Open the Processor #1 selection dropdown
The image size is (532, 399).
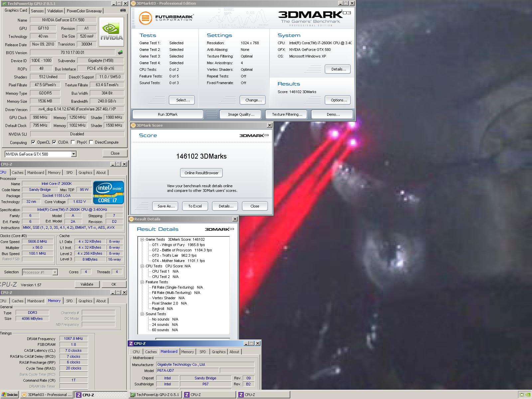(x=55, y=272)
